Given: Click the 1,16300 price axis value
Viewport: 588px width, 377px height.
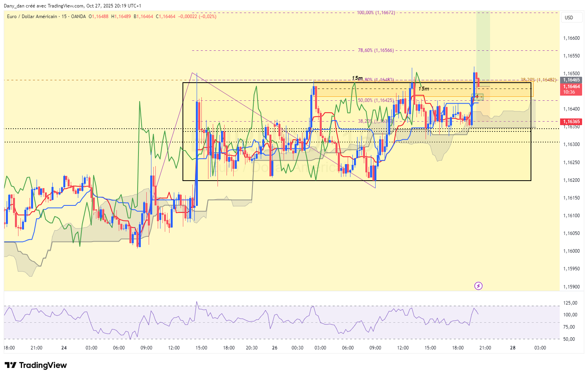Looking at the screenshot, I should click(571, 144).
